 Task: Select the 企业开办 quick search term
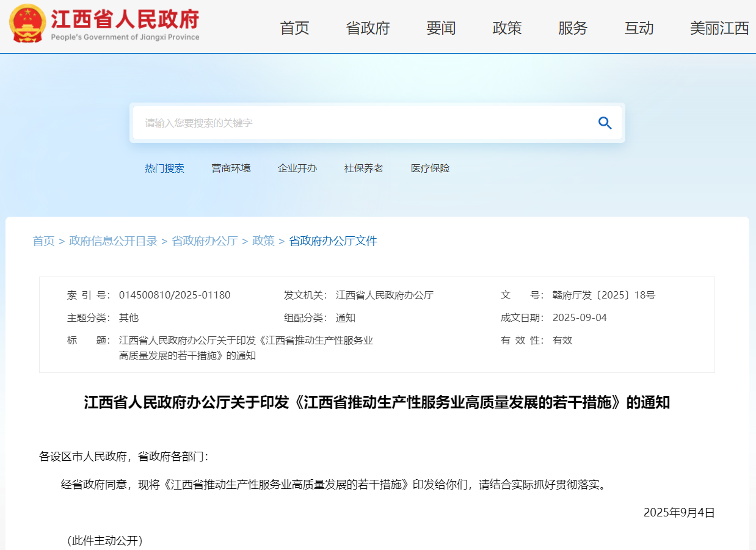click(x=297, y=168)
